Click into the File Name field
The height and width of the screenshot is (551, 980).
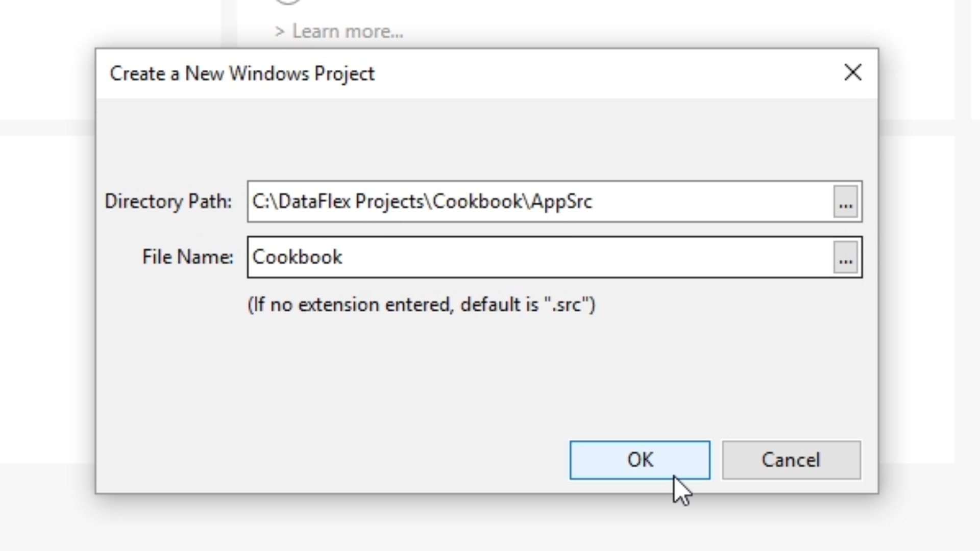[561, 258]
